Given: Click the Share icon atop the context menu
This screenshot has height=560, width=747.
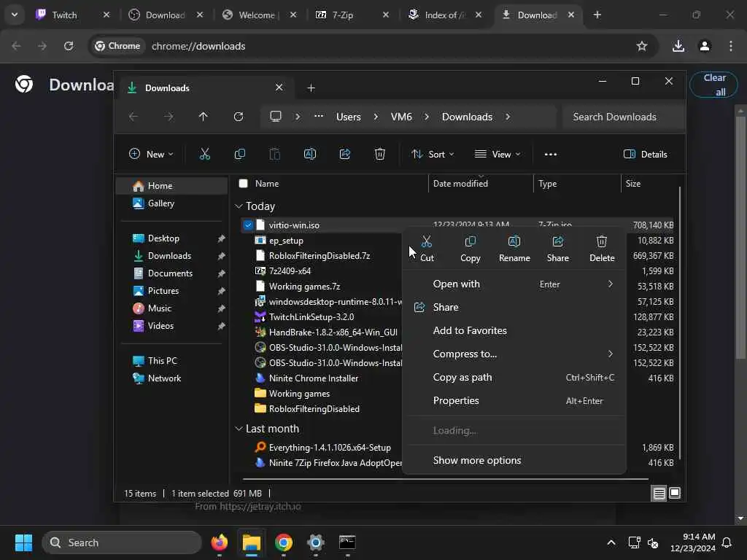Looking at the screenshot, I should pyautogui.click(x=558, y=241).
